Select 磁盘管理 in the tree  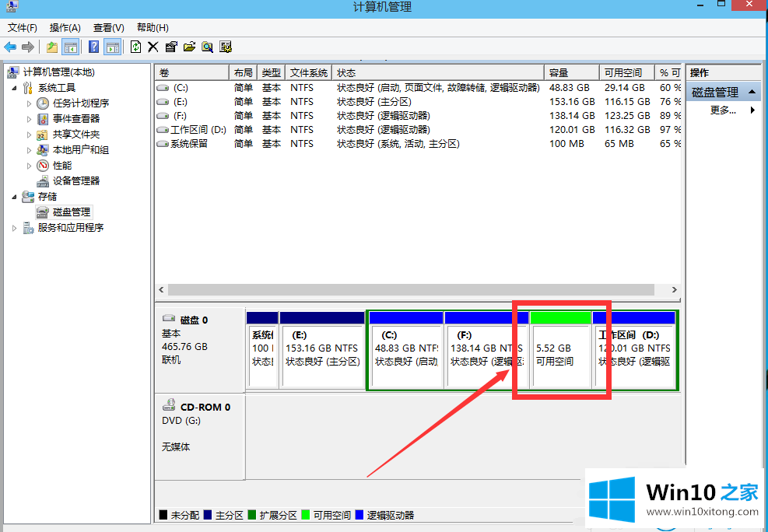pos(72,212)
